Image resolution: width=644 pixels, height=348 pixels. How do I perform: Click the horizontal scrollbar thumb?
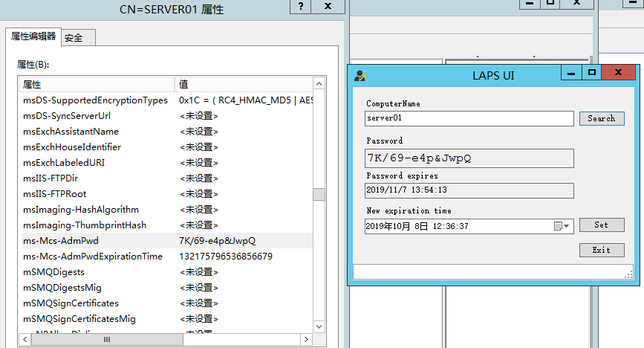pos(107,339)
